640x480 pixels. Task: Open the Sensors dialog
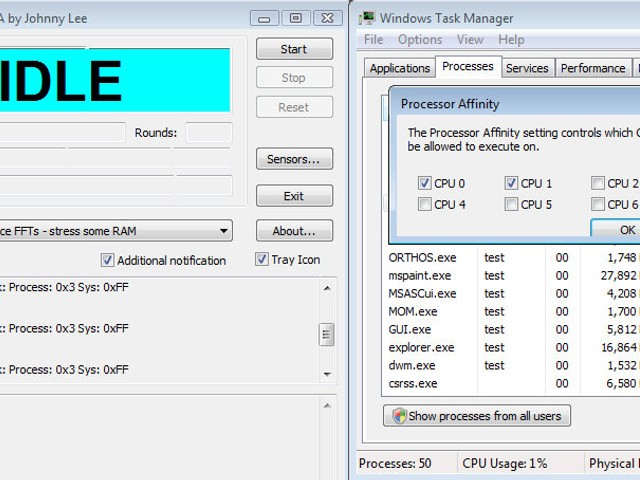tap(294, 159)
